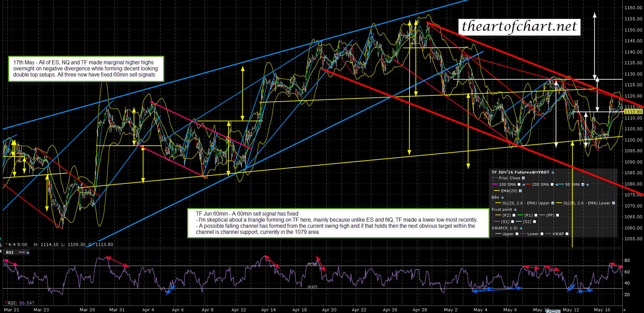Disable the EMA(20) checkbox
The image size is (644, 313).
pos(520,191)
